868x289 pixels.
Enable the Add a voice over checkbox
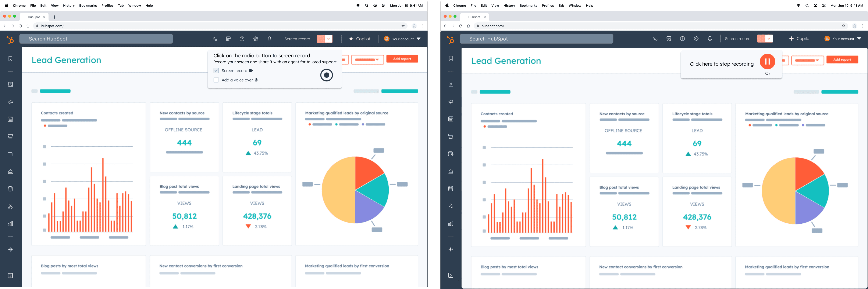pyautogui.click(x=216, y=80)
